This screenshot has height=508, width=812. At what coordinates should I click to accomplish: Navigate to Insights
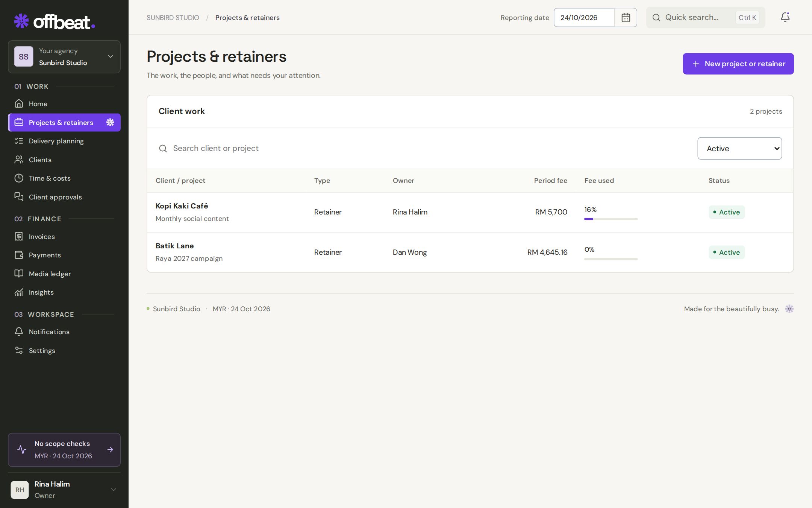click(64, 292)
